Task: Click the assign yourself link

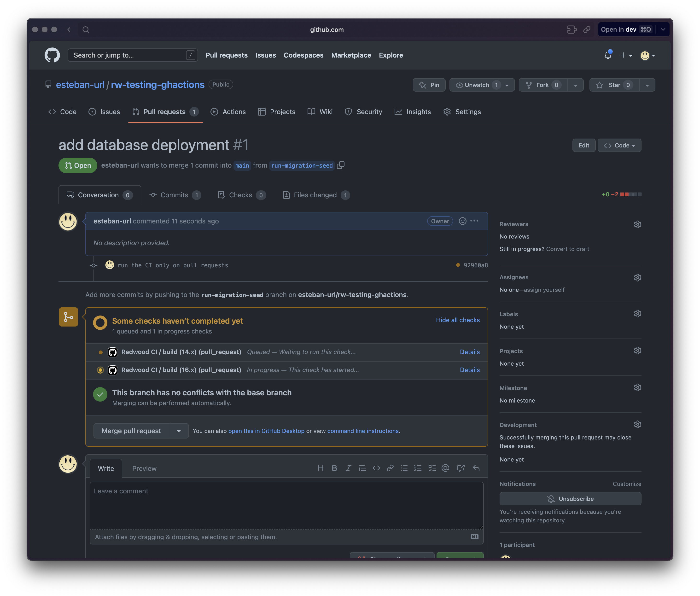Action: click(x=544, y=290)
